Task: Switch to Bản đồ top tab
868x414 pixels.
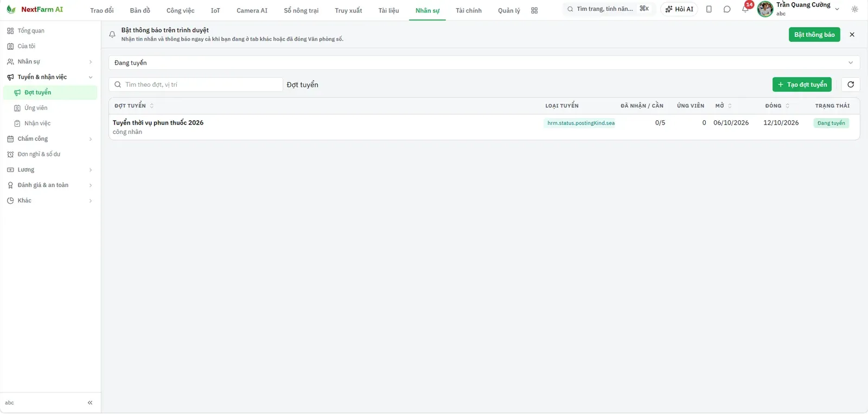Action: click(x=140, y=10)
